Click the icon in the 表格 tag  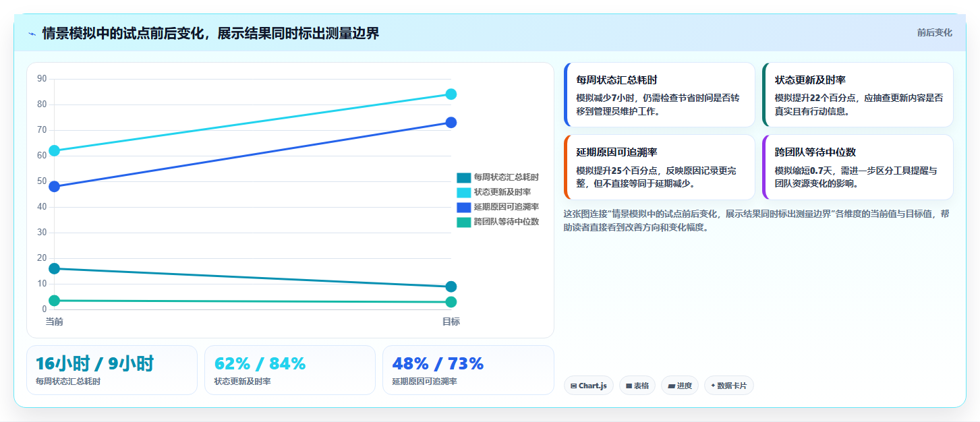point(629,386)
